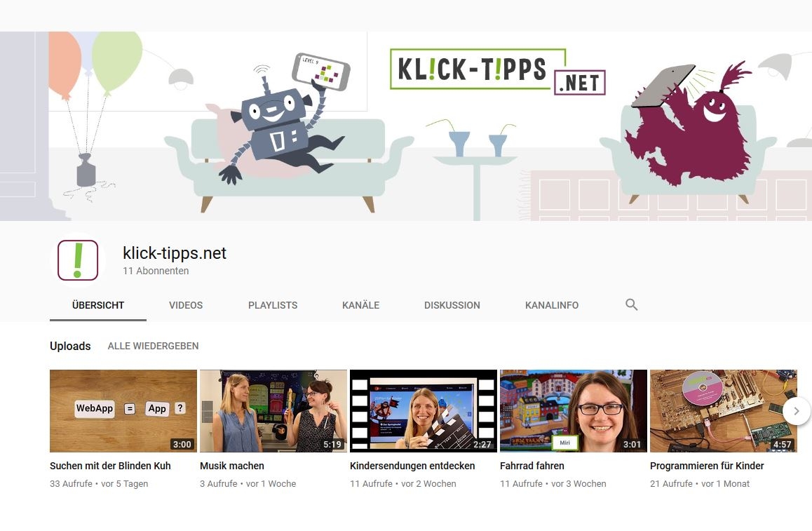Click the text 21 Aufrufe • vor 1 Monat
Image resolution: width=812 pixels, height=531 pixels.
700,483
